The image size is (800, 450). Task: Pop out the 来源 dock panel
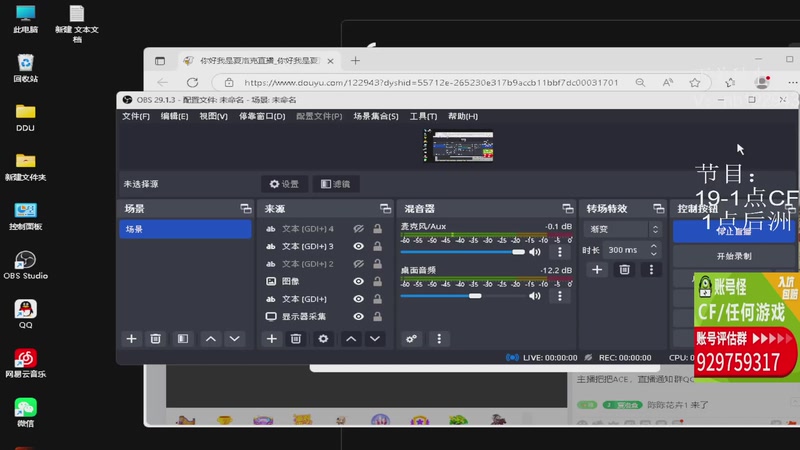pyautogui.click(x=386, y=208)
